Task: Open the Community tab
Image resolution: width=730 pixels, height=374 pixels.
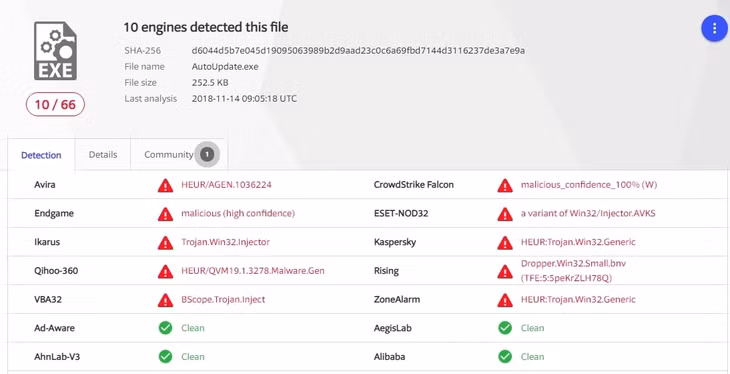Action: 179,155
